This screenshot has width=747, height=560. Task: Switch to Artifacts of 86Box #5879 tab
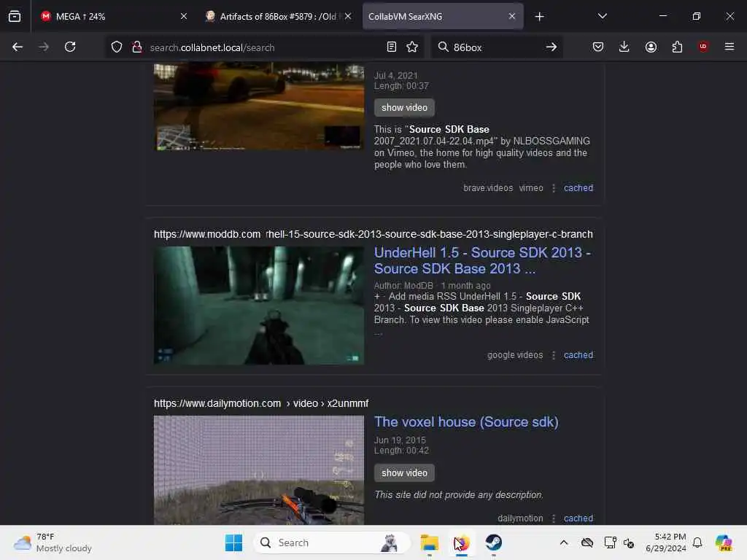[x=277, y=16]
